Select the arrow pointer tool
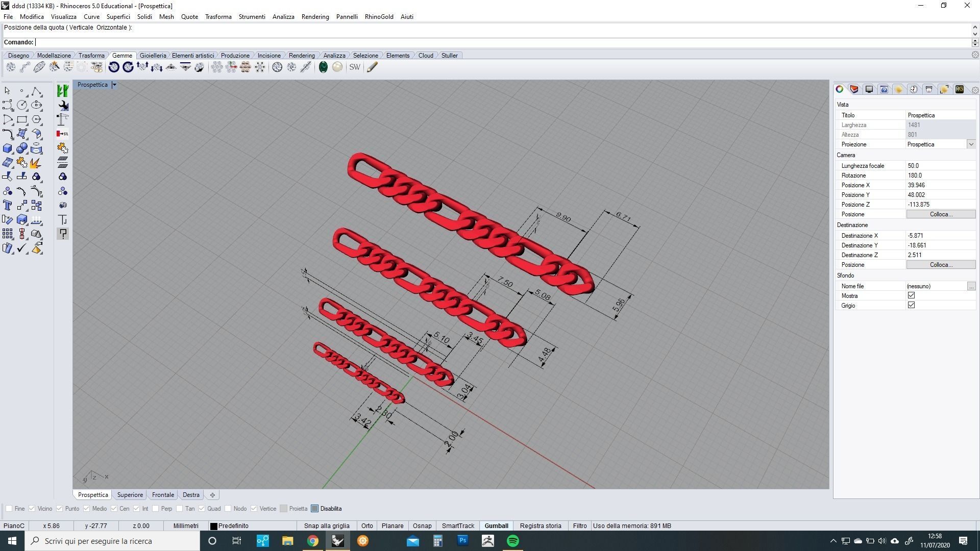The height and width of the screenshot is (551, 980). [7, 91]
